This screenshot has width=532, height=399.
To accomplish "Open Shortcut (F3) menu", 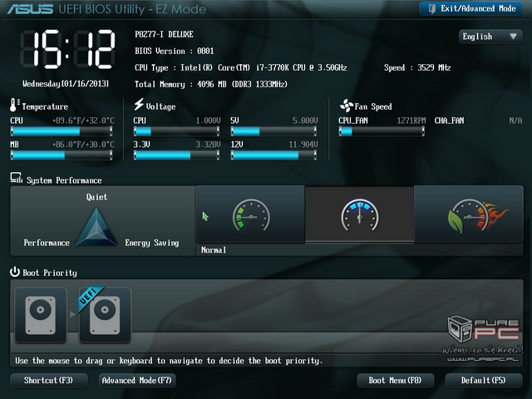I will point(48,381).
